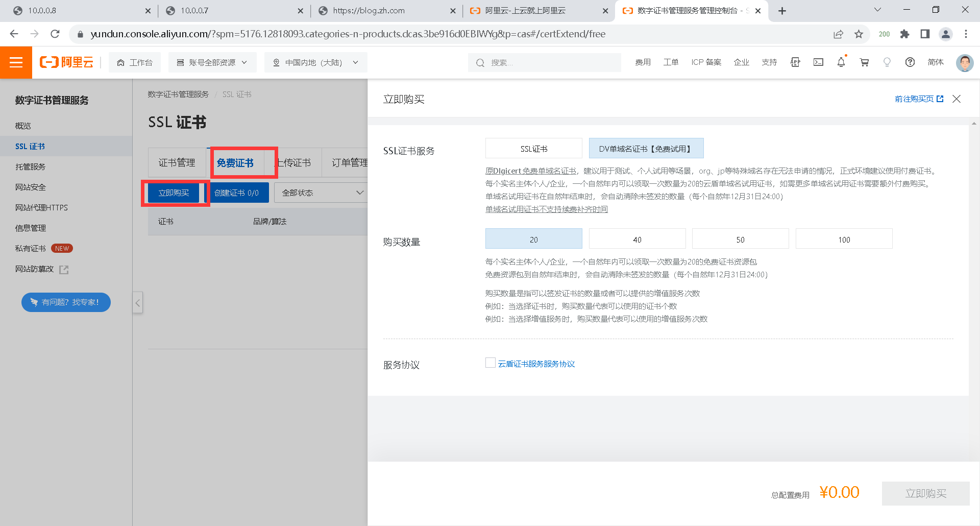The width and height of the screenshot is (980, 526).
Task: Open the 云盾证书服务服务协议 link
Action: (x=536, y=364)
